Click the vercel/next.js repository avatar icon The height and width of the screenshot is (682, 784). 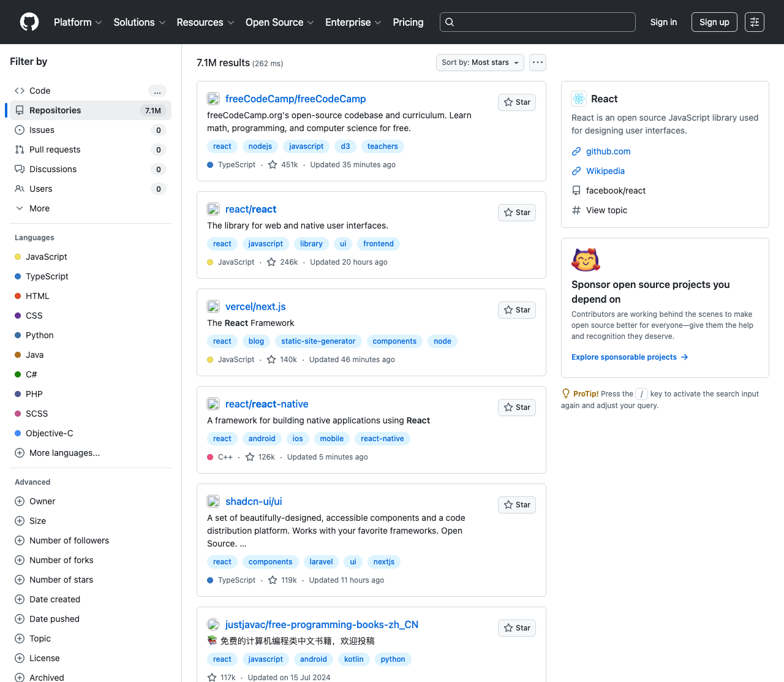[213, 306]
